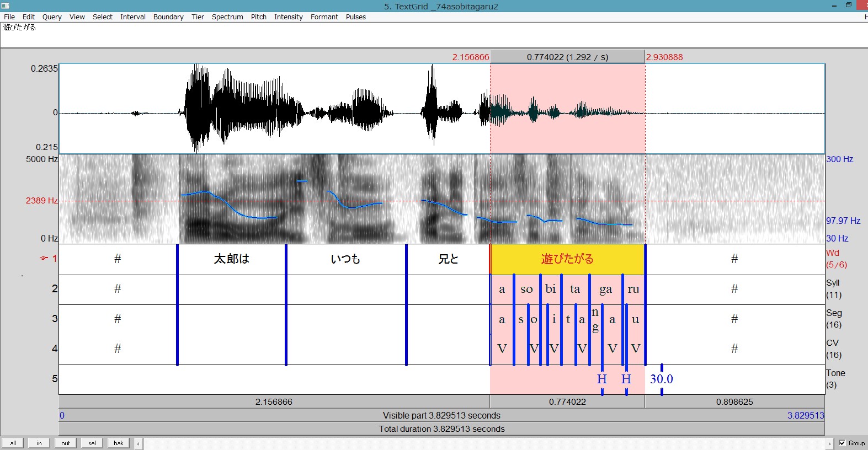Toggle the Group checkbox
Screen dimensions: 868x450
(x=842, y=443)
